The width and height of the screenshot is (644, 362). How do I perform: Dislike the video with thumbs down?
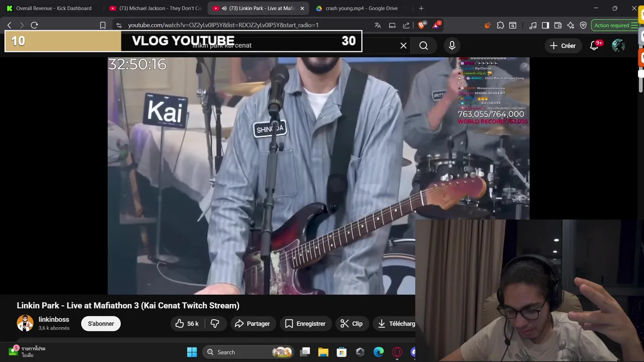pyautogui.click(x=215, y=324)
